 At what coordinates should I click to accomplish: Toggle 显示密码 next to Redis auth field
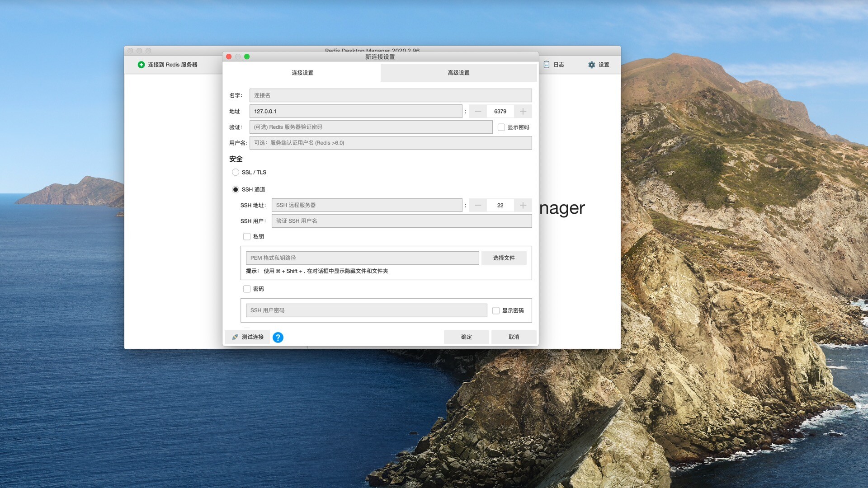(x=501, y=127)
